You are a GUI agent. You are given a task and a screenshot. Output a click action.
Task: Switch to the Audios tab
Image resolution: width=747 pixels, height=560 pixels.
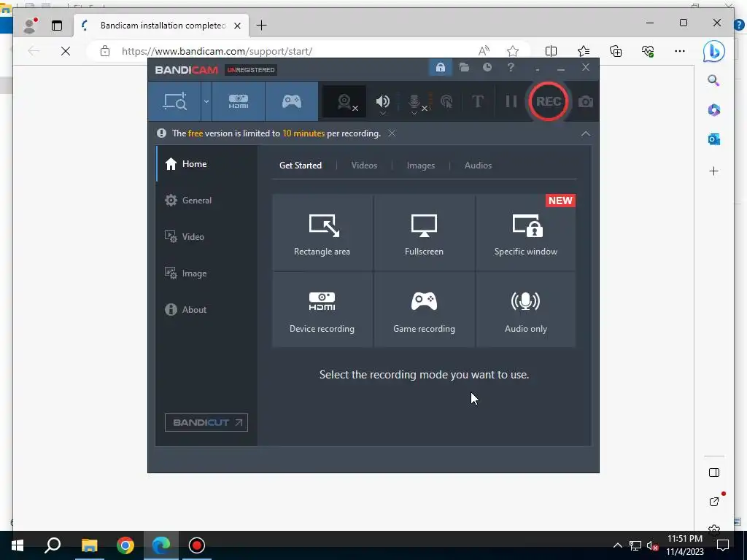click(478, 166)
